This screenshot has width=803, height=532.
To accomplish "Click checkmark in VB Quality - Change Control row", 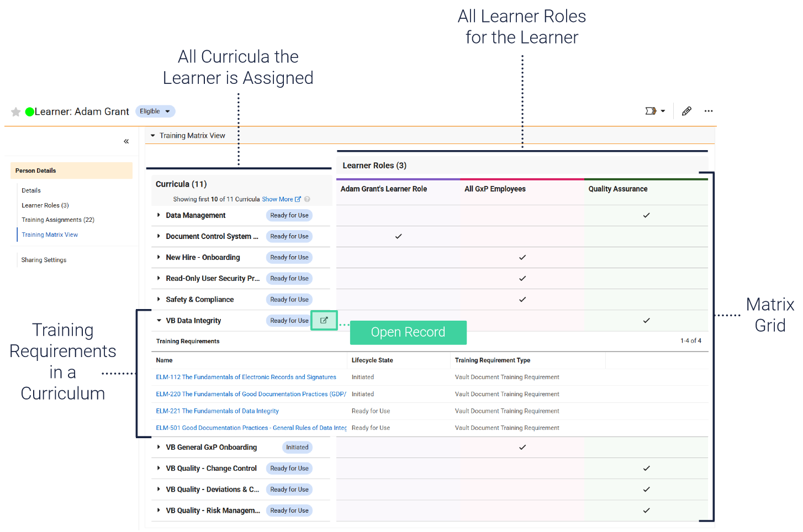I will pos(646,468).
